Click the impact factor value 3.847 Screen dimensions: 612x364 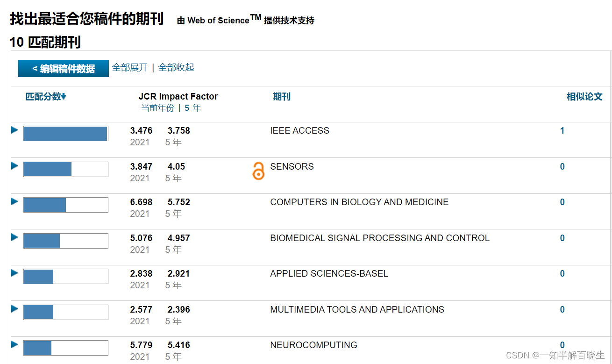[x=141, y=167]
